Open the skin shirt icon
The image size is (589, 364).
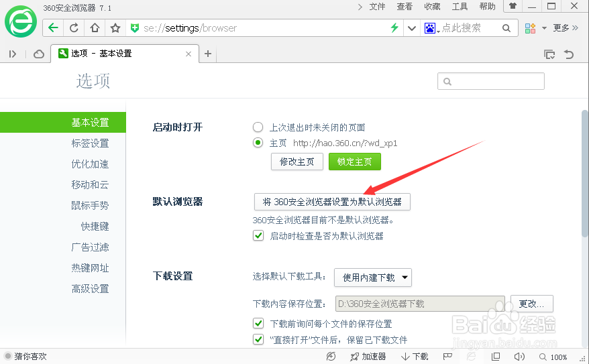click(513, 6)
